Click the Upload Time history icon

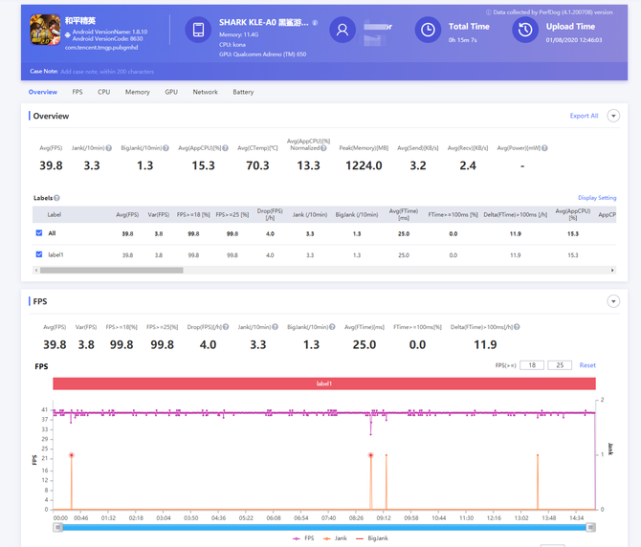pyautogui.click(x=525, y=30)
